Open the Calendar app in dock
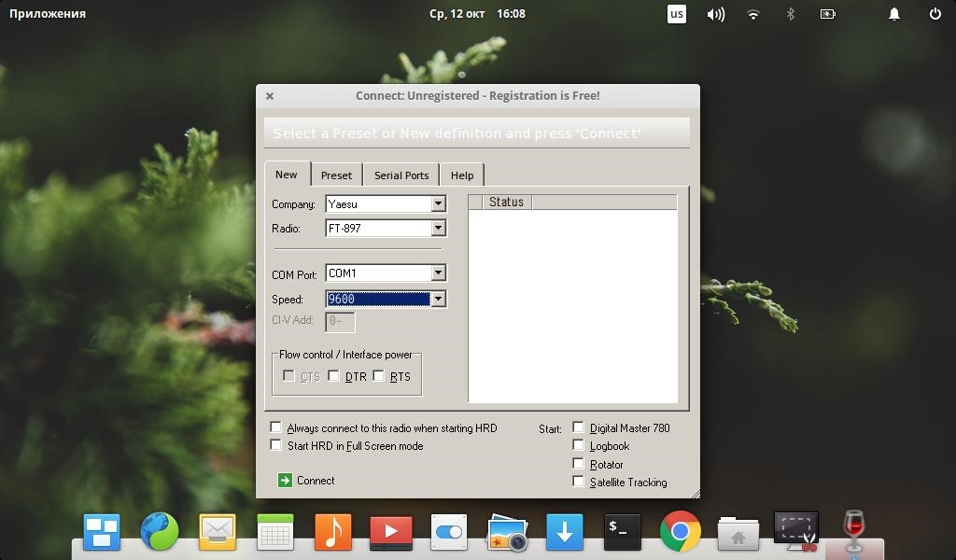Screen dimensions: 956x560 pyautogui.click(x=275, y=532)
